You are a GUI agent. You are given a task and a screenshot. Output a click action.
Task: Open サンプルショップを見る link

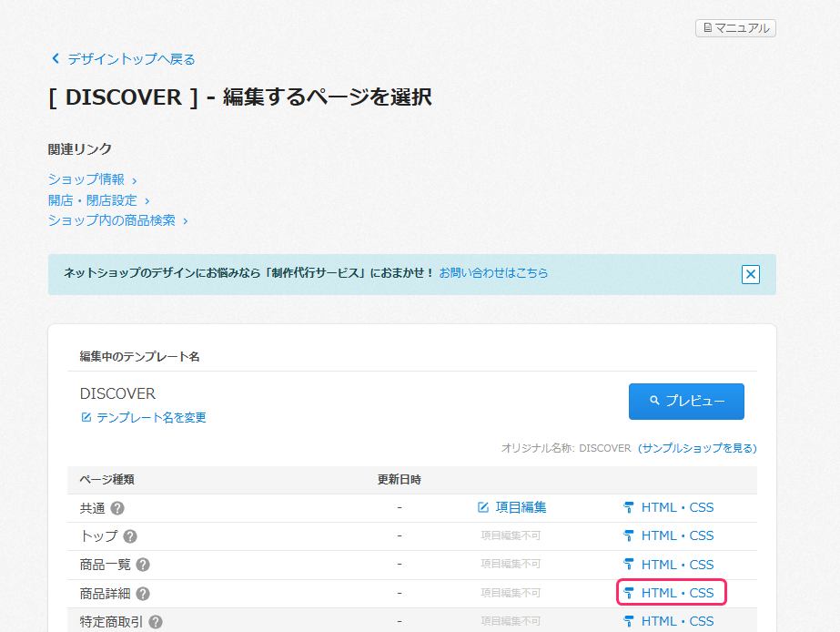pyautogui.click(x=697, y=448)
